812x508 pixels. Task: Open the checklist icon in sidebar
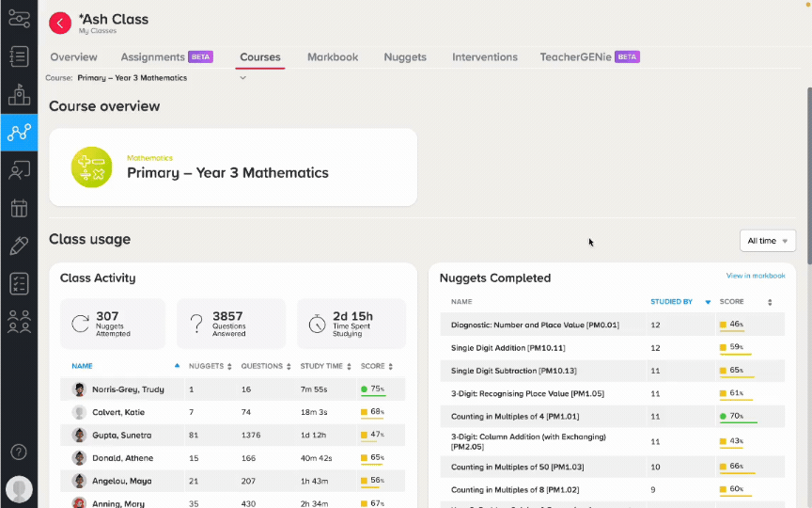19,283
